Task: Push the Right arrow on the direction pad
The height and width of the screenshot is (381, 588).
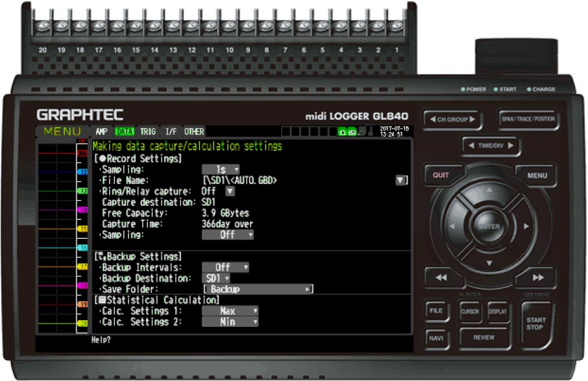Action: [x=526, y=226]
